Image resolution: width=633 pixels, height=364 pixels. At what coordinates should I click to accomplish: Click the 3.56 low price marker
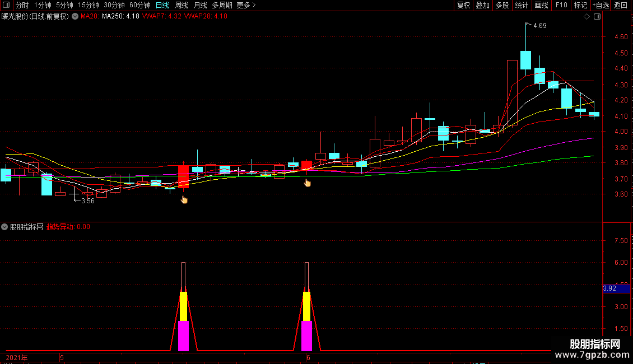coord(87,201)
